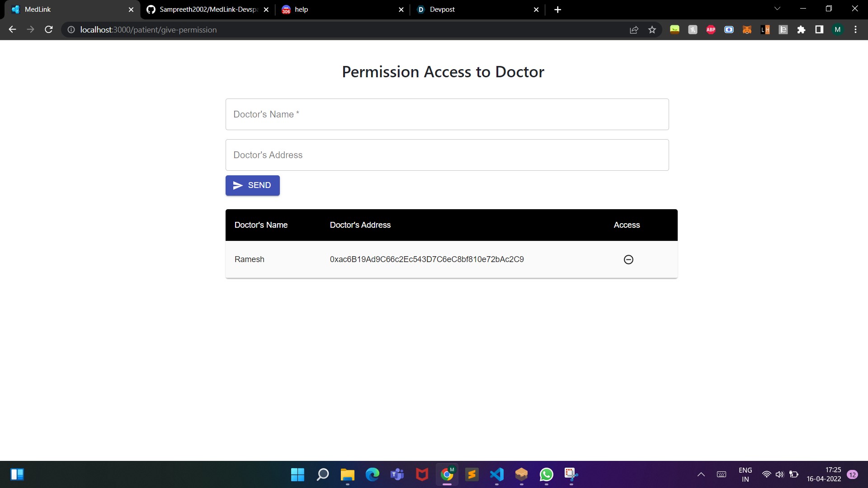View site information for localhost
The width and height of the screenshot is (868, 488).
click(x=71, y=30)
